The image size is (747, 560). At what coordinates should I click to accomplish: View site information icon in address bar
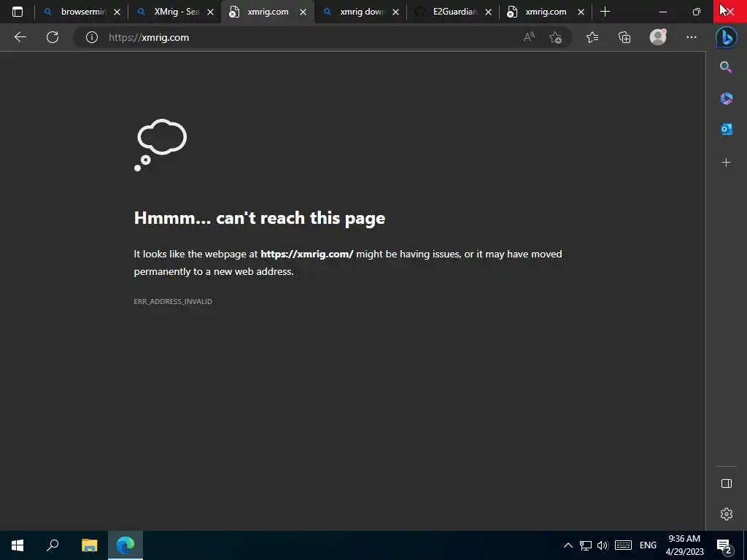coord(91,37)
